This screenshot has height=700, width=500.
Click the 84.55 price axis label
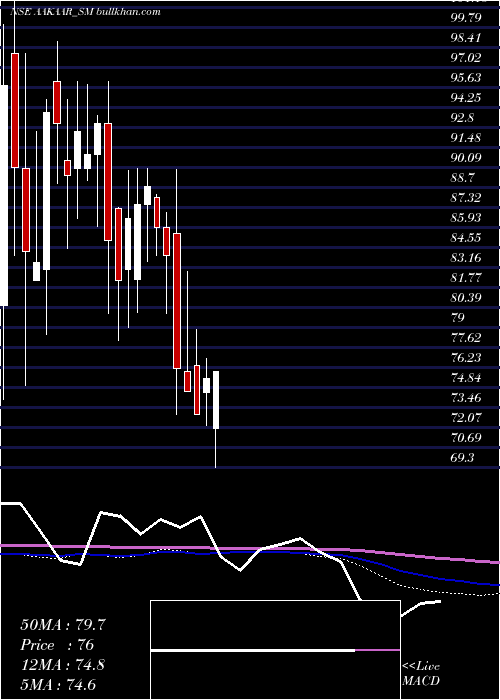pos(466,238)
